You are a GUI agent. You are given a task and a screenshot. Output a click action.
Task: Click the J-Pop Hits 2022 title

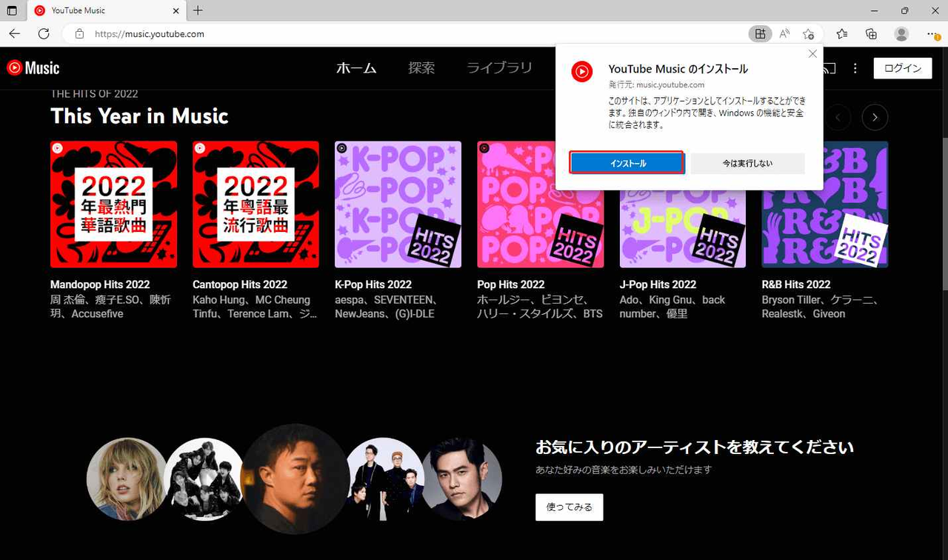point(658,284)
